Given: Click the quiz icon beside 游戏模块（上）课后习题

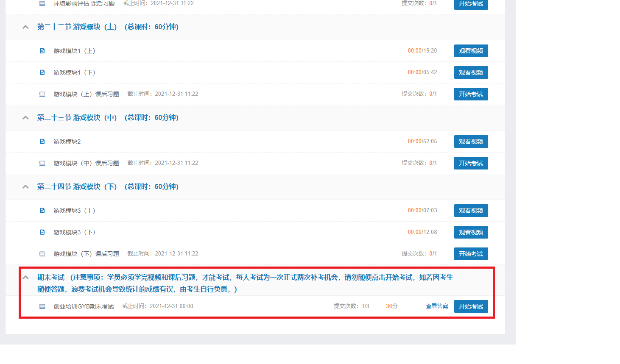Looking at the screenshot, I should point(42,94).
